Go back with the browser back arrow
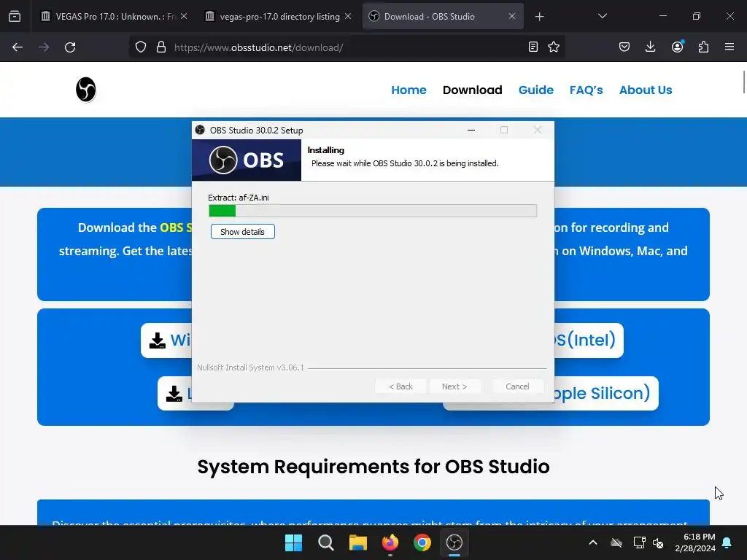The height and width of the screenshot is (560, 747). [18, 47]
